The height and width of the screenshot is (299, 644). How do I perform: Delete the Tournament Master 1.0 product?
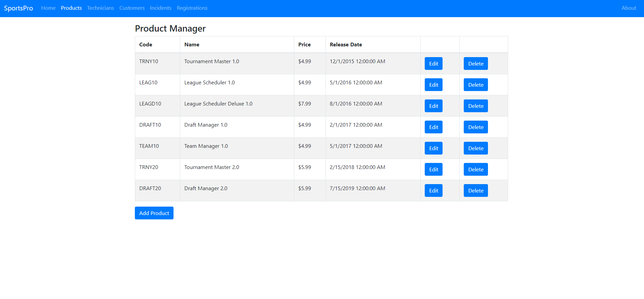click(x=476, y=63)
